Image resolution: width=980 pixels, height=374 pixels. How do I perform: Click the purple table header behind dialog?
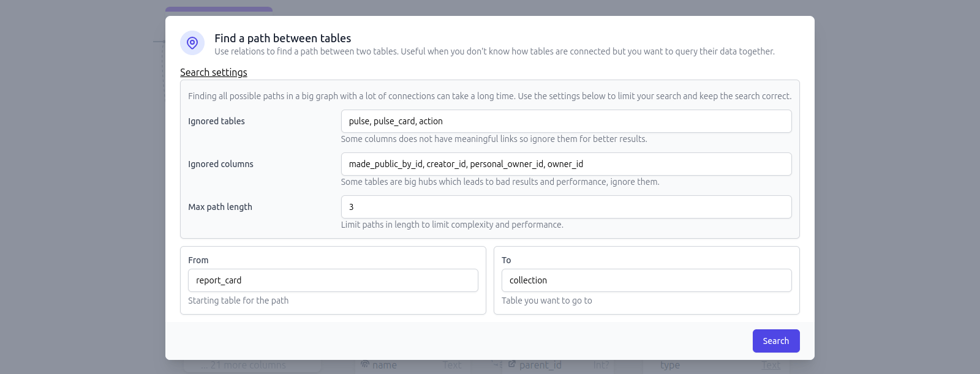219,10
